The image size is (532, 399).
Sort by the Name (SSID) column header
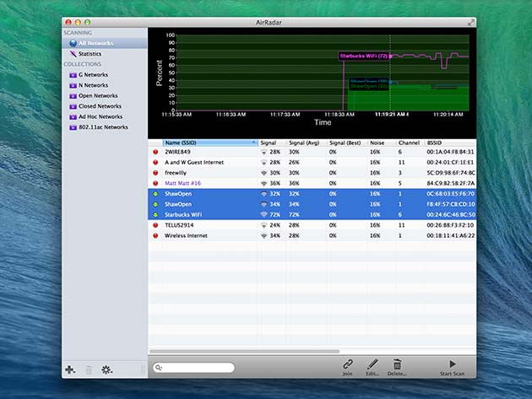tap(210, 143)
